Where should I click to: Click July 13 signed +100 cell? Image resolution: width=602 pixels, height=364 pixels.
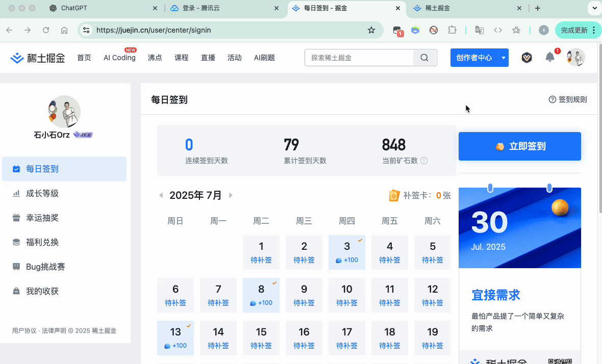coord(175,338)
